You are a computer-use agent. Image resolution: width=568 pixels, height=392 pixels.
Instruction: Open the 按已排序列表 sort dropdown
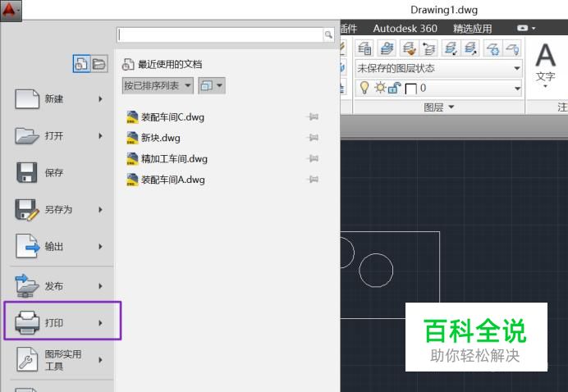point(158,86)
